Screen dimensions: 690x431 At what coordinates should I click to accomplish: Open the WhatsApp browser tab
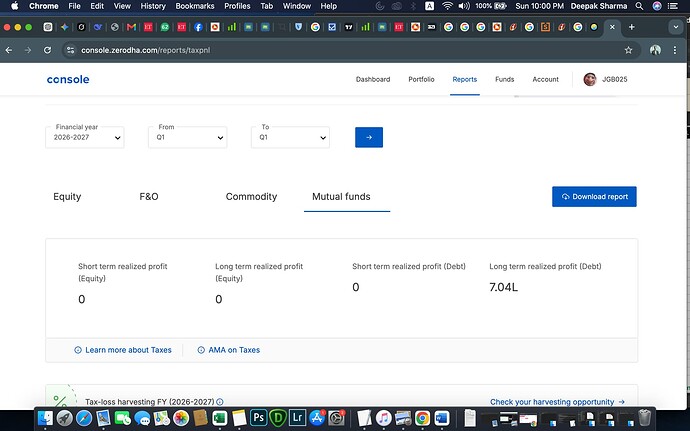point(165,27)
